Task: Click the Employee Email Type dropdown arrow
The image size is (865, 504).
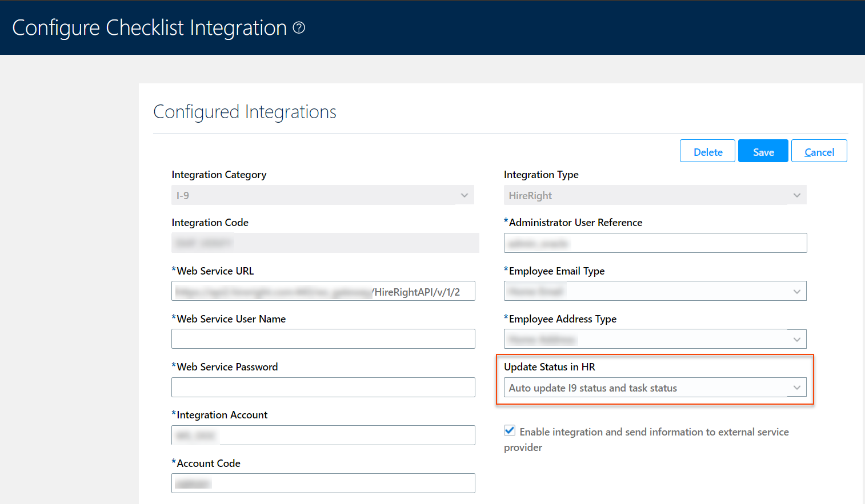Action: point(797,291)
